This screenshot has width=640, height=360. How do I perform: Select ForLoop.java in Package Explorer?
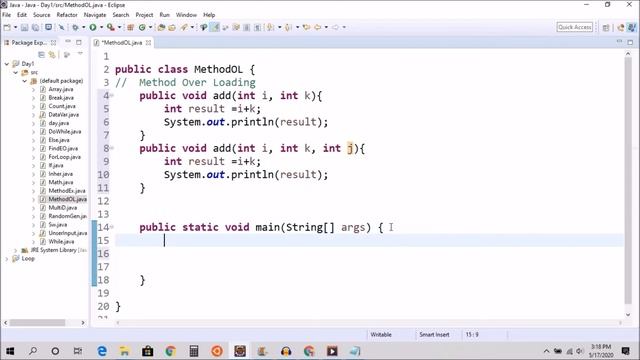pos(64,157)
